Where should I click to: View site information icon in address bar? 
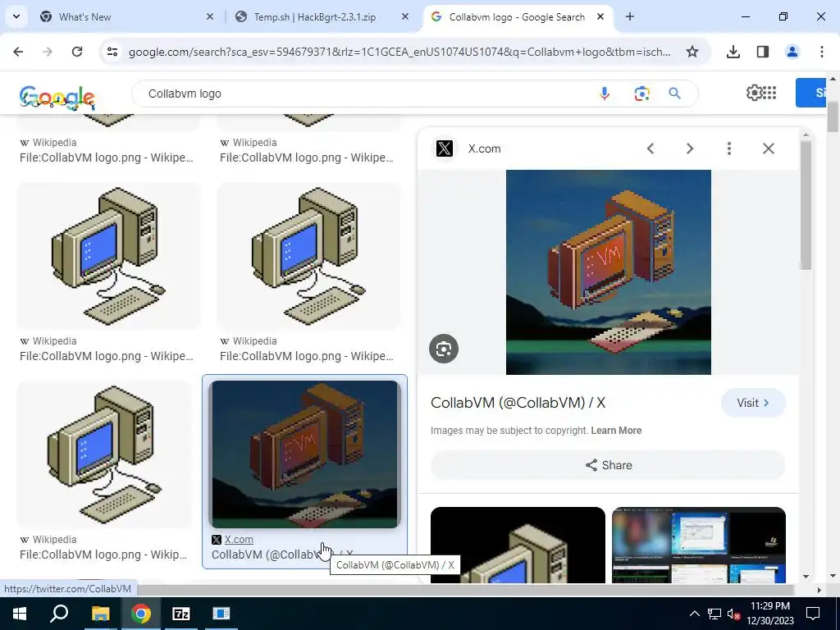pyautogui.click(x=112, y=52)
